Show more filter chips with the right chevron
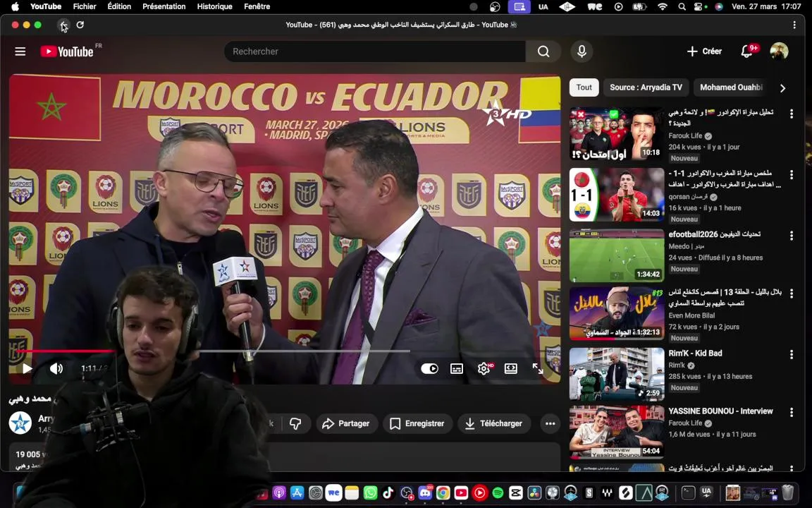 pyautogui.click(x=782, y=87)
